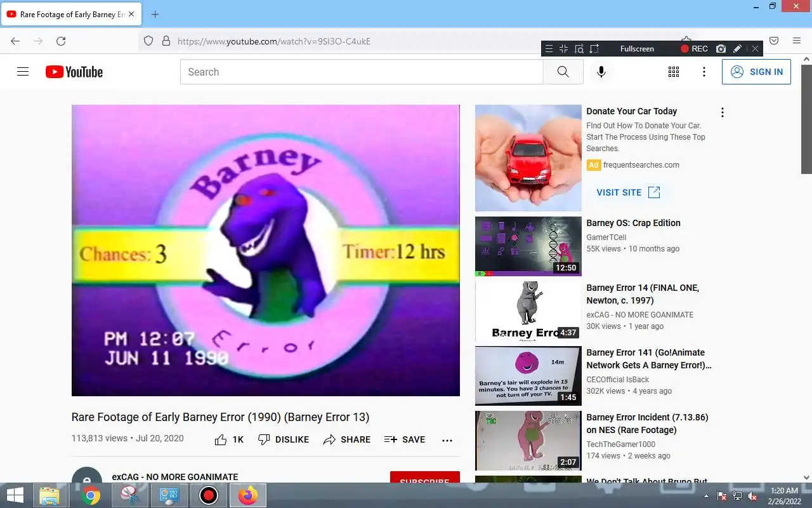Open frequentsearches.com ad link

tap(641, 165)
